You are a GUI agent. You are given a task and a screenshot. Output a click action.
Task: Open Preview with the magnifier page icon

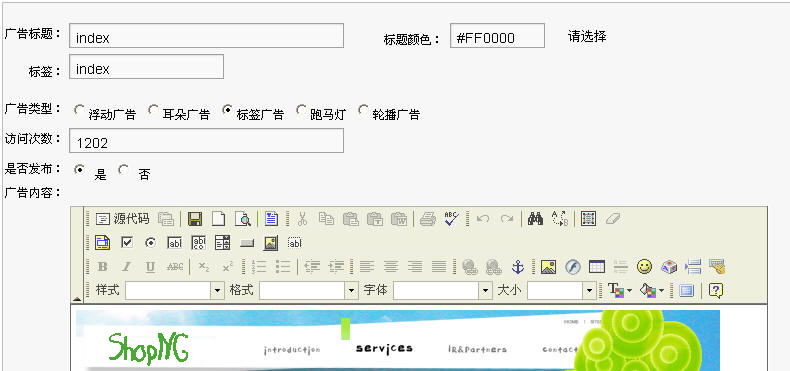pos(243,219)
